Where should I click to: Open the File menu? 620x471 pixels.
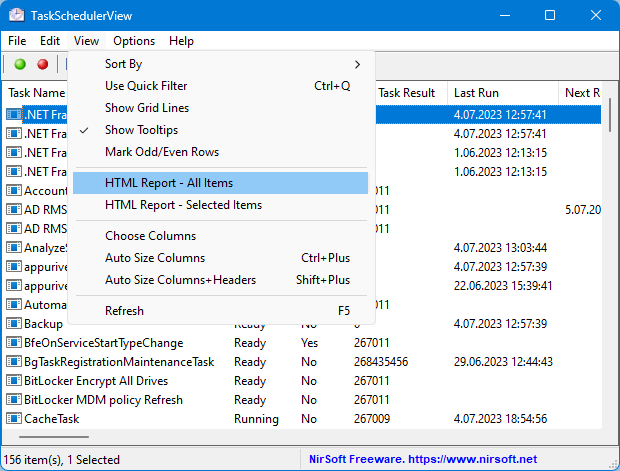pos(17,41)
